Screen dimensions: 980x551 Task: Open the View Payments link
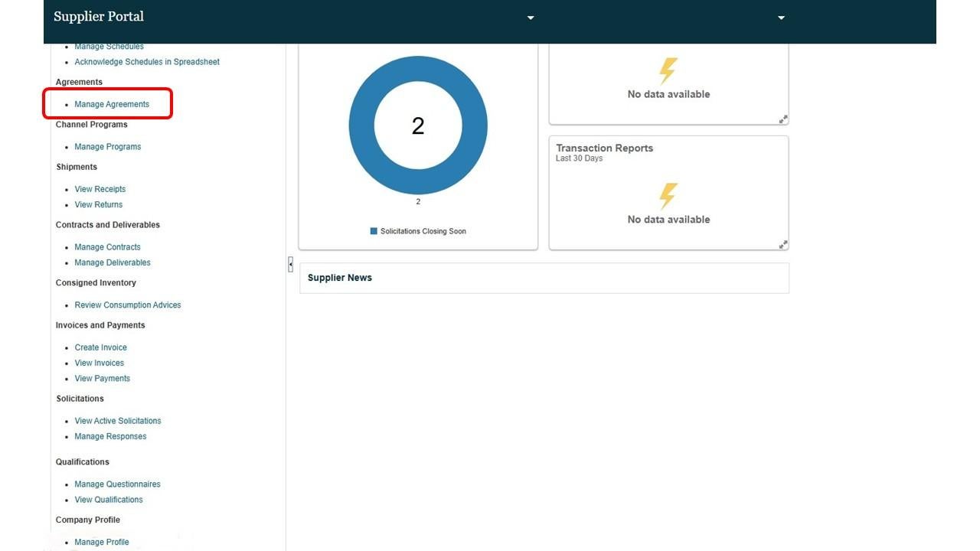click(x=103, y=378)
